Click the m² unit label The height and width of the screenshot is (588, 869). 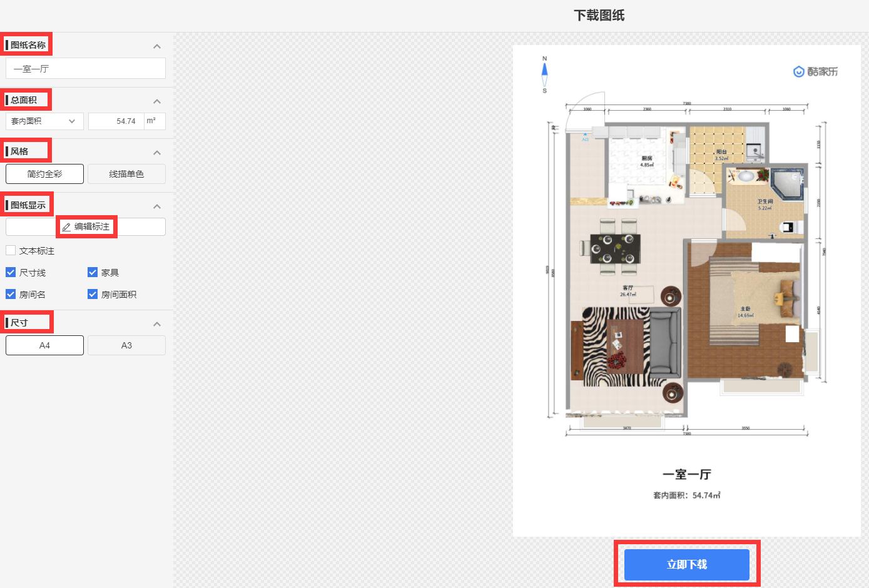tap(151, 120)
